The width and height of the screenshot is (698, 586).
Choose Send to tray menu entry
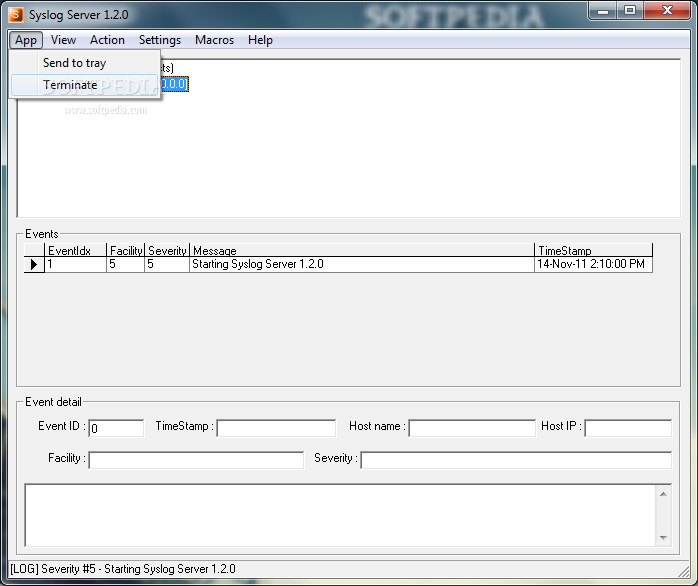pos(85,63)
